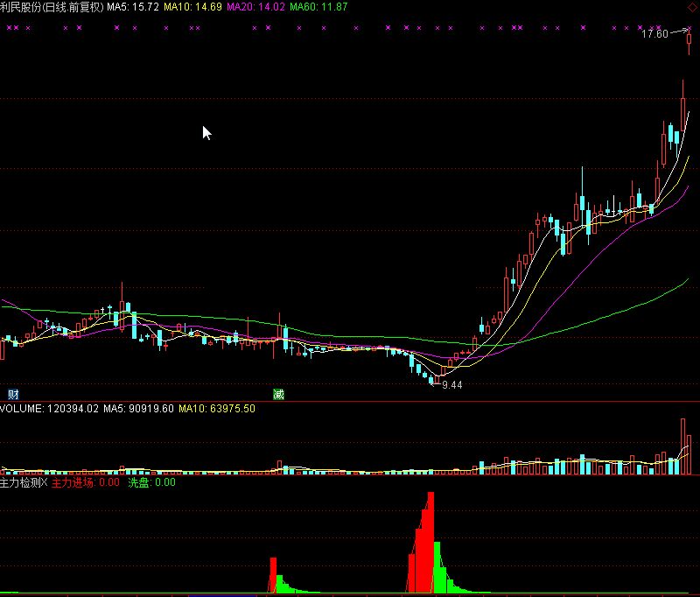The width and height of the screenshot is (700, 597).
Task: Click the 洗盘: 0.00 value label
Action: 151,482
